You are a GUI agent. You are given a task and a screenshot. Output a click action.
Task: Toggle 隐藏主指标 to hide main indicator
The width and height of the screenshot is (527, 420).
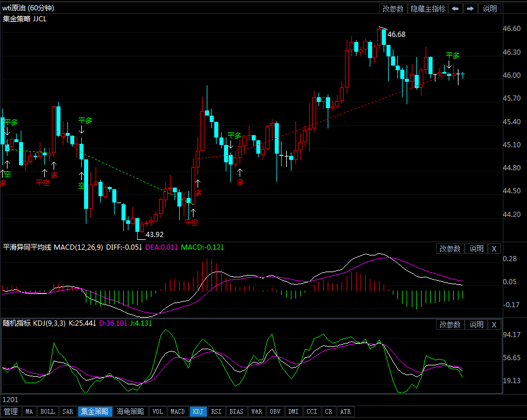[427, 9]
